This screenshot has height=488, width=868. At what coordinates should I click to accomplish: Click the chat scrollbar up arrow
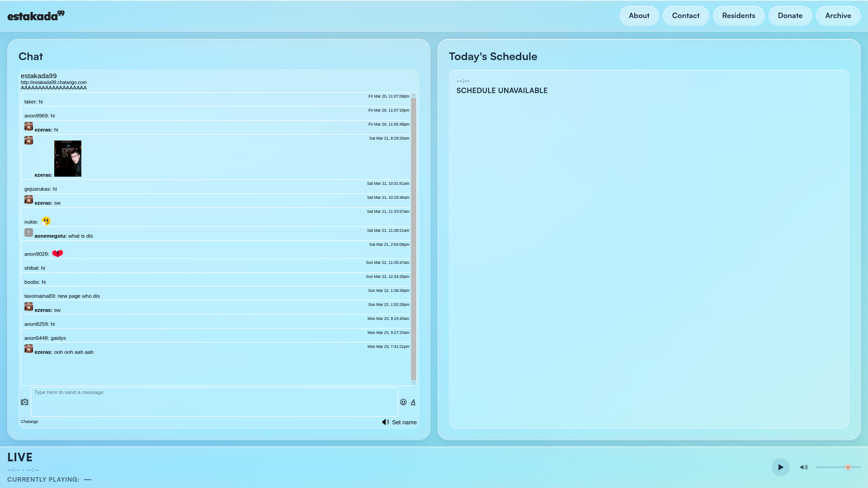coord(413,95)
